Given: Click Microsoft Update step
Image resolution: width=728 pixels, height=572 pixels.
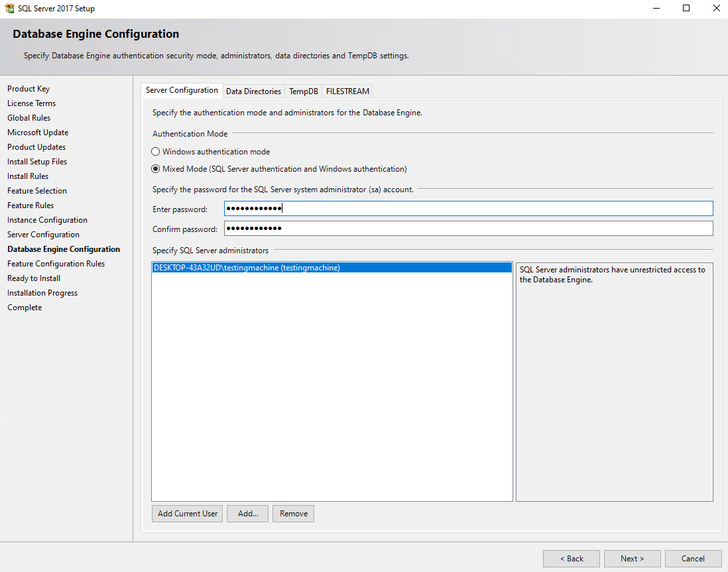Looking at the screenshot, I should point(38,133).
